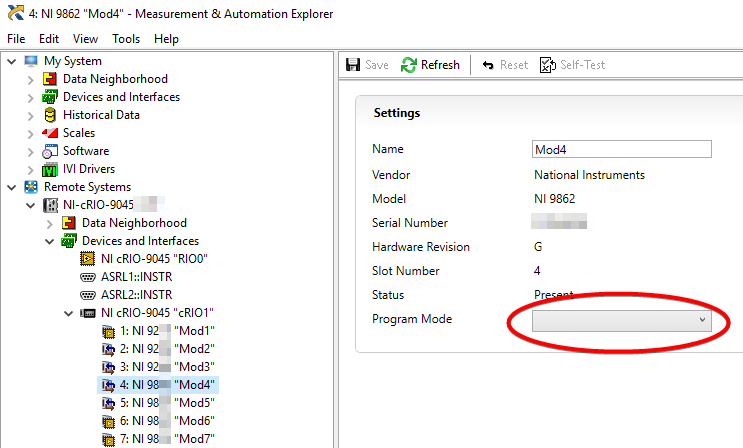Click the Name field containing Mod4

pos(622,149)
